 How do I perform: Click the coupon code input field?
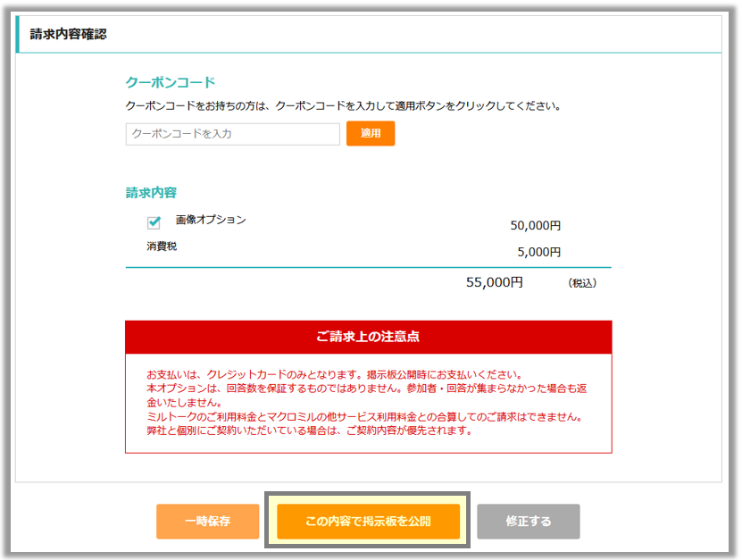(x=232, y=134)
